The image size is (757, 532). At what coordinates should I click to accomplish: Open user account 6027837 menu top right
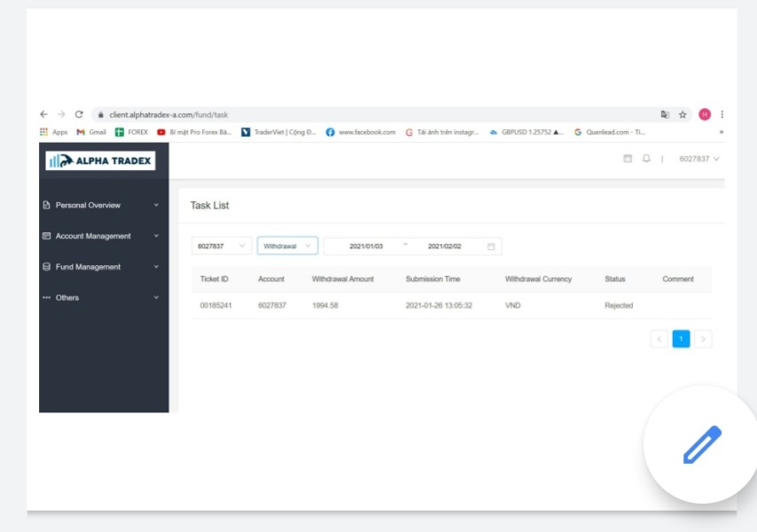click(699, 159)
